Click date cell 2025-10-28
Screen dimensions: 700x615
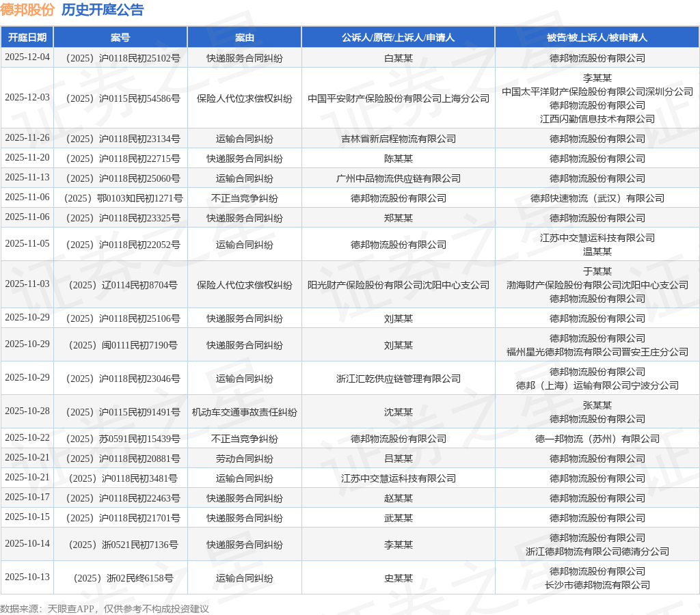(x=27, y=411)
